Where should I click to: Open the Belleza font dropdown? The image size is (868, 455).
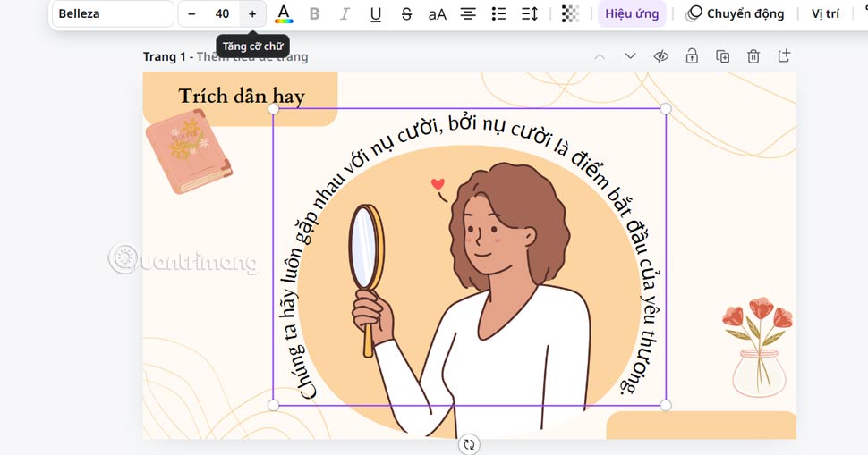[x=113, y=13]
